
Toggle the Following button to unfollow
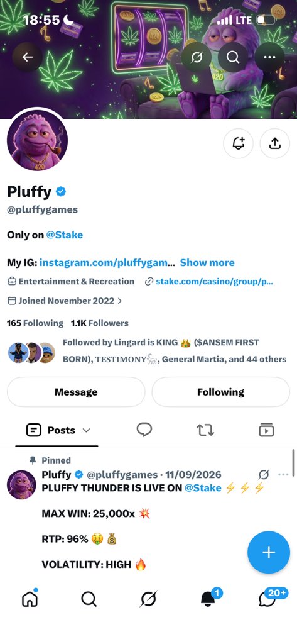click(x=220, y=392)
